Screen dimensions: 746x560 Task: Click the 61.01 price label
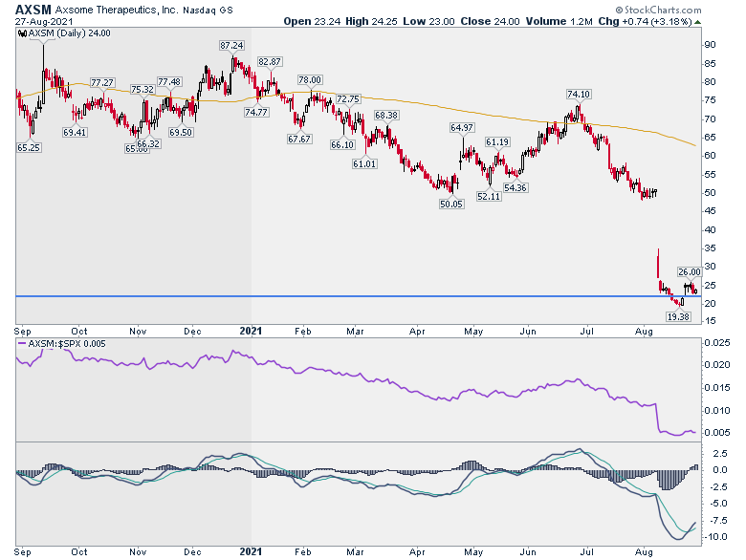pos(364,164)
